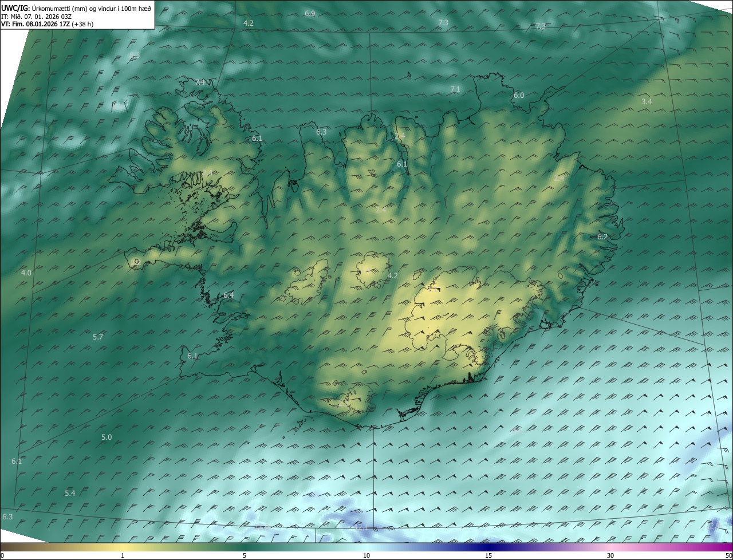Click the colour scale tick label 10
This screenshot has height=560, width=733.
(366, 555)
